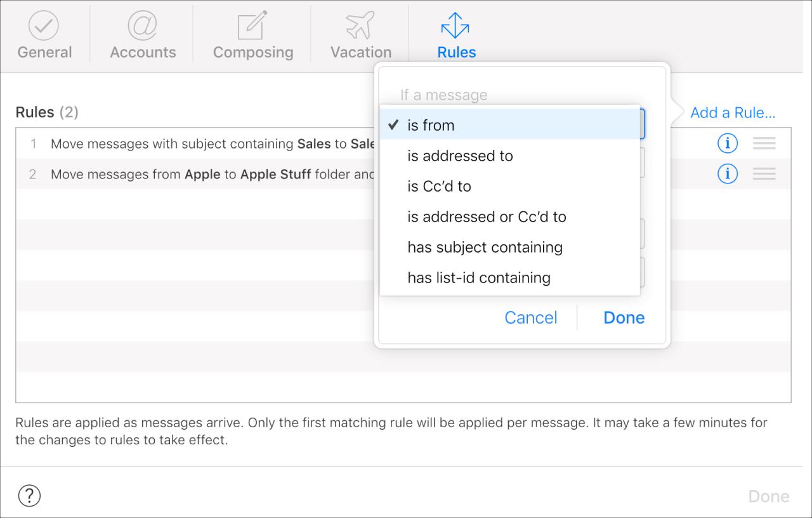Cancel the new rule popup
The image size is (812, 518).
click(531, 317)
